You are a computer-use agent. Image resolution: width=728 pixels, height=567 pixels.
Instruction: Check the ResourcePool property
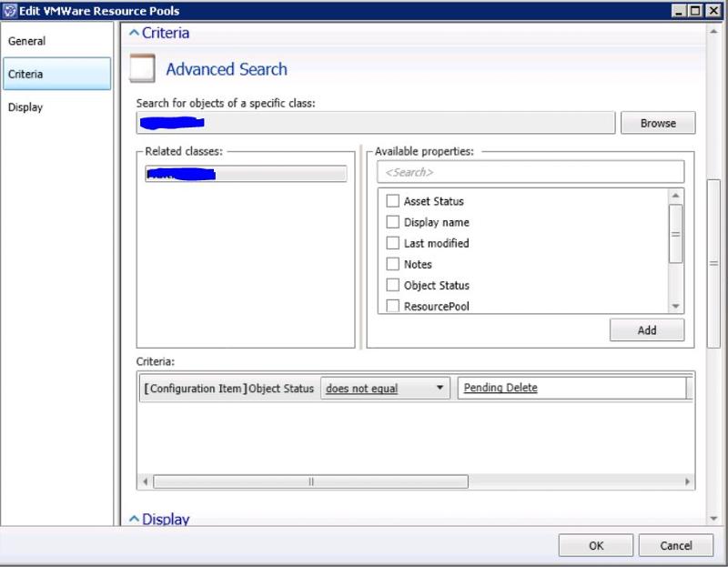pyautogui.click(x=393, y=306)
